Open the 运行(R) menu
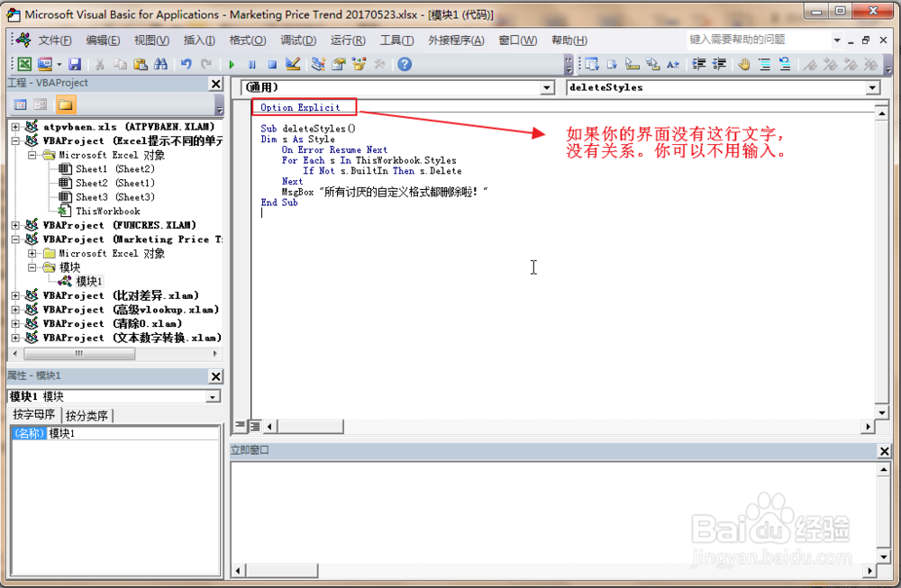This screenshot has height=588, width=901. pyautogui.click(x=348, y=41)
